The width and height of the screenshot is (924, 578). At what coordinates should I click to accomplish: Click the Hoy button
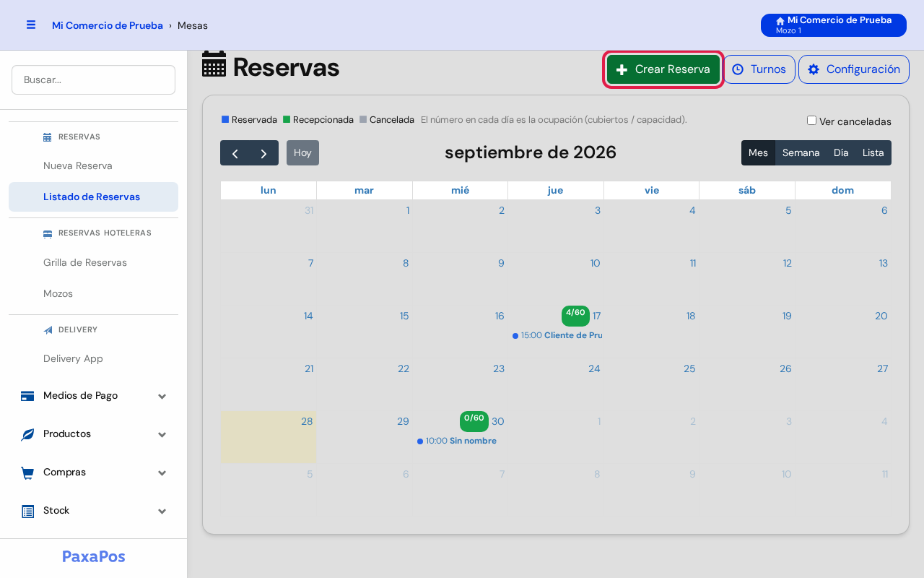302,153
